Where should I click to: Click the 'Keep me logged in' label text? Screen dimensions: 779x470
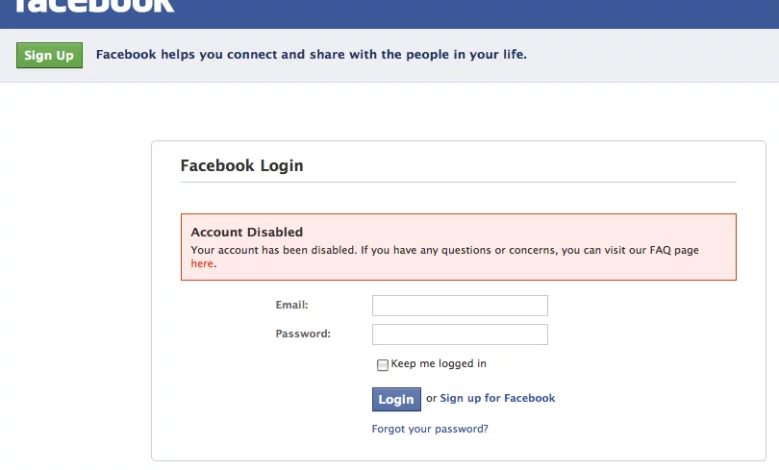pyautogui.click(x=439, y=364)
